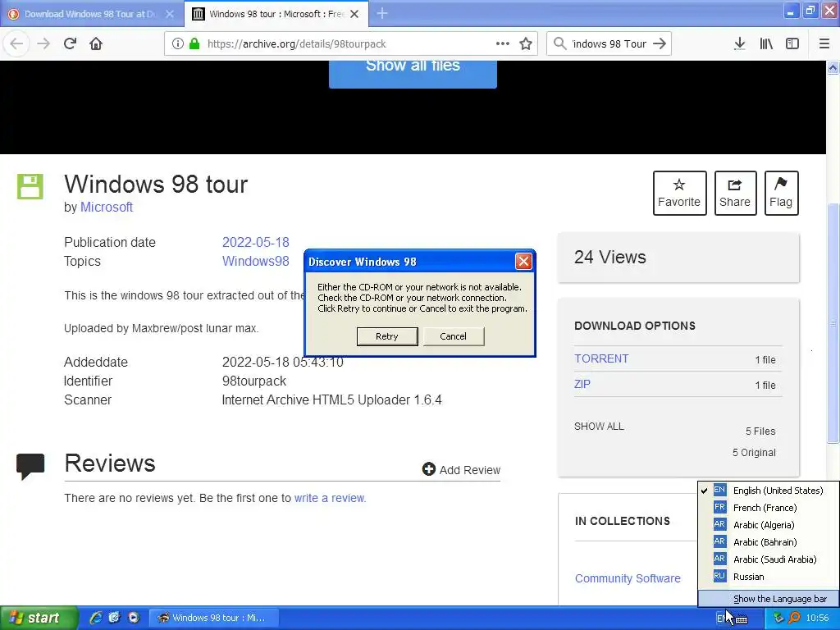
Task: Open the Windows98 topic link
Action: coord(256,262)
